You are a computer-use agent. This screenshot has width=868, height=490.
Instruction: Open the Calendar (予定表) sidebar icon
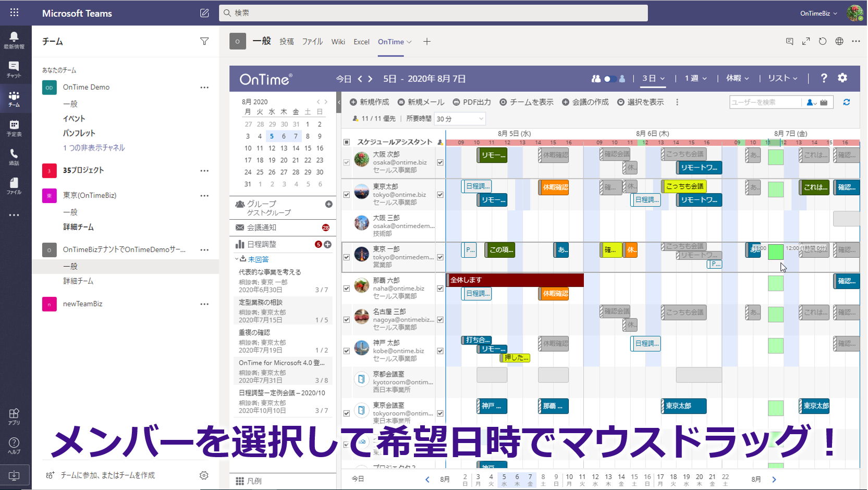14,128
